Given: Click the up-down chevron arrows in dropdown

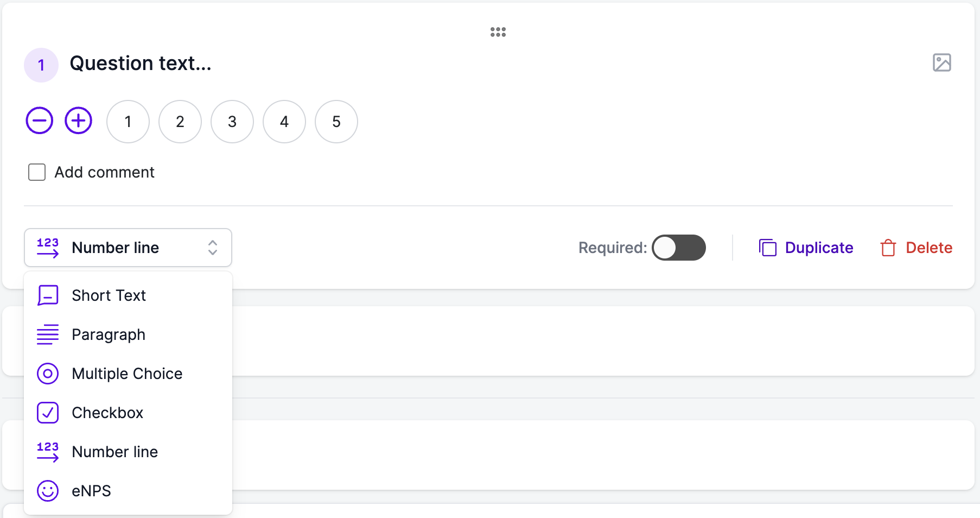Looking at the screenshot, I should click(x=213, y=248).
